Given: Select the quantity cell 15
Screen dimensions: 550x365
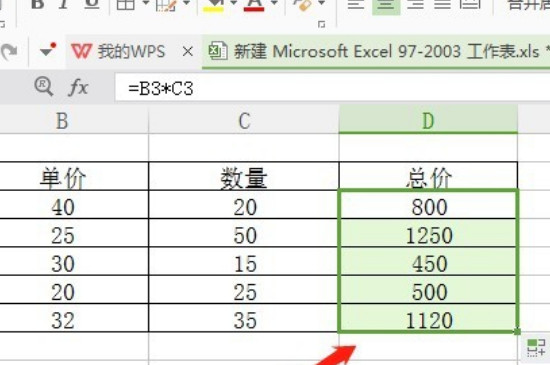Looking at the screenshot, I should [x=244, y=262].
